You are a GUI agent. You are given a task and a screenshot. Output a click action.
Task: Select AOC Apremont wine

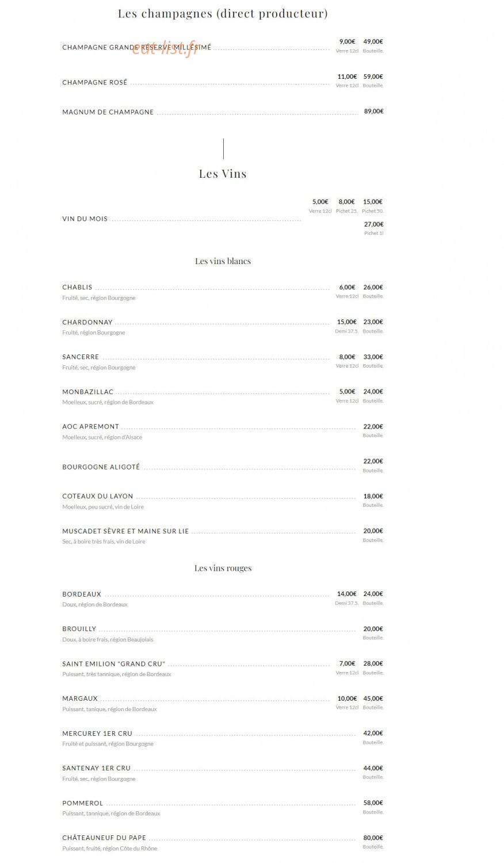[91, 427]
